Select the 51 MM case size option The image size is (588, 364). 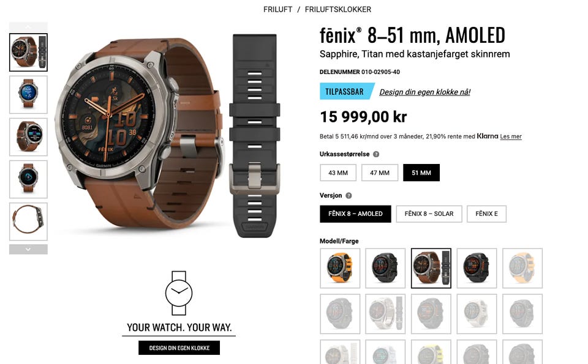click(421, 173)
